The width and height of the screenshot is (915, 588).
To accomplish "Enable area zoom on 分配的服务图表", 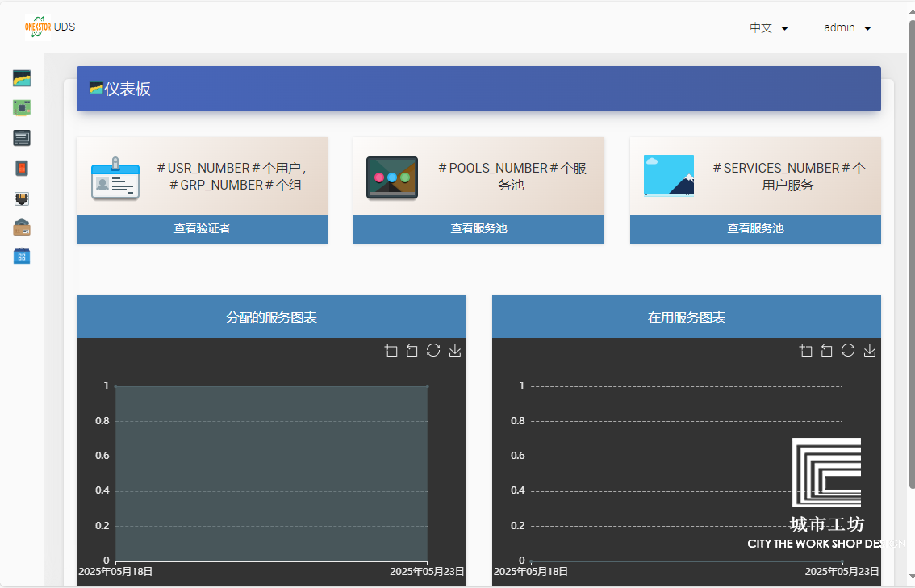I will tap(391, 350).
